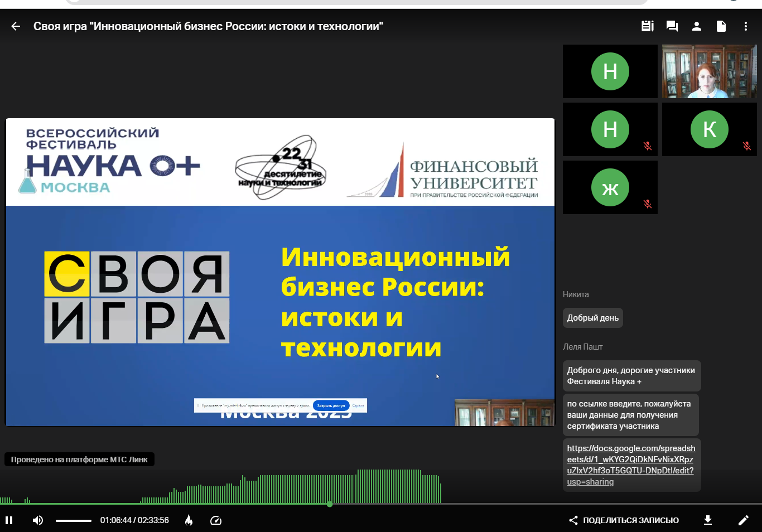Image resolution: width=762 pixels, height=532 pixels.
Task: Download the recording via download icon
Action: tap(707, 520)
